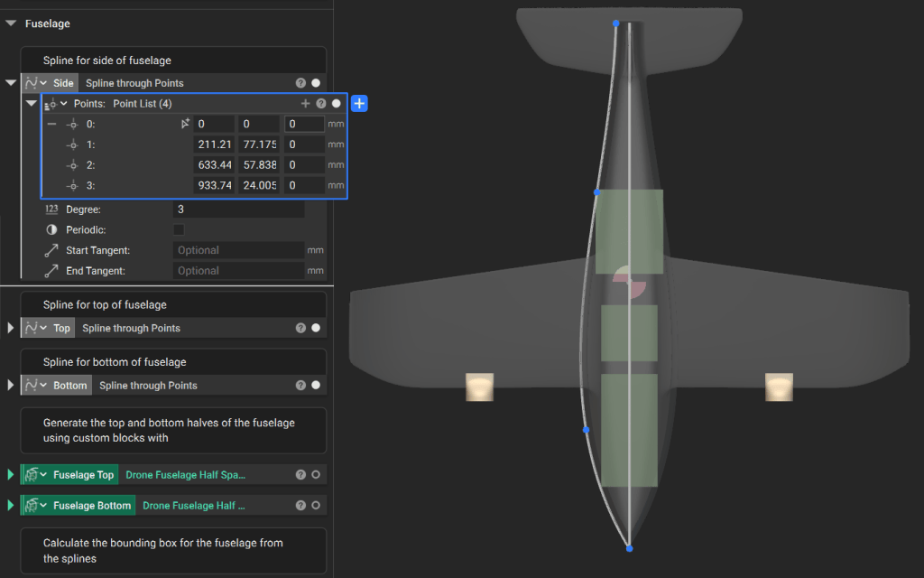924x578 pixels.
Task: Add a point with the gray plus
Action: coord(305,104)
